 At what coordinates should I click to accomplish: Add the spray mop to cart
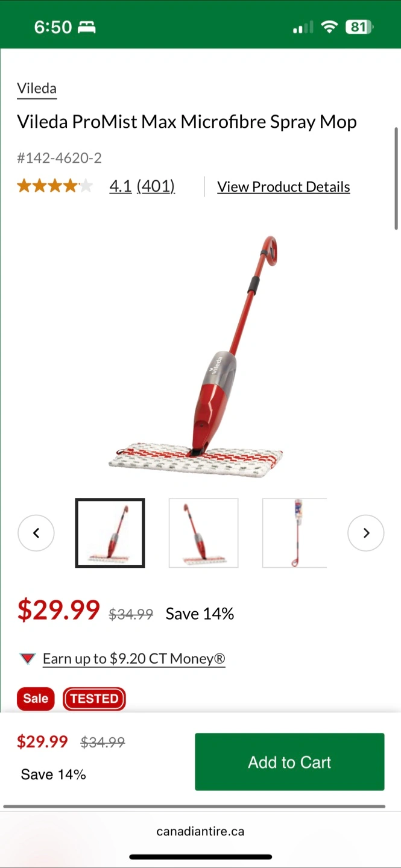point(289,762)
